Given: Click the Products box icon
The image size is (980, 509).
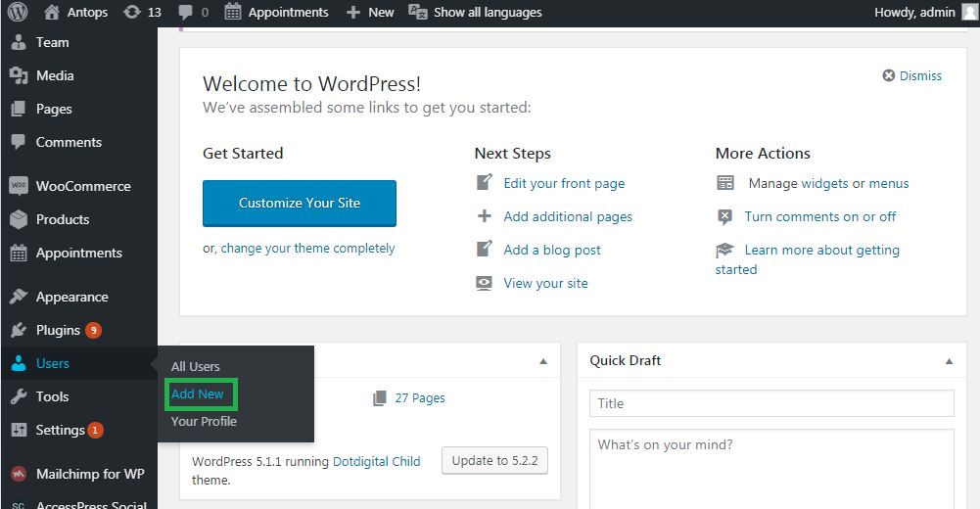Looking at the screenshot, I should tap(19, 219).
